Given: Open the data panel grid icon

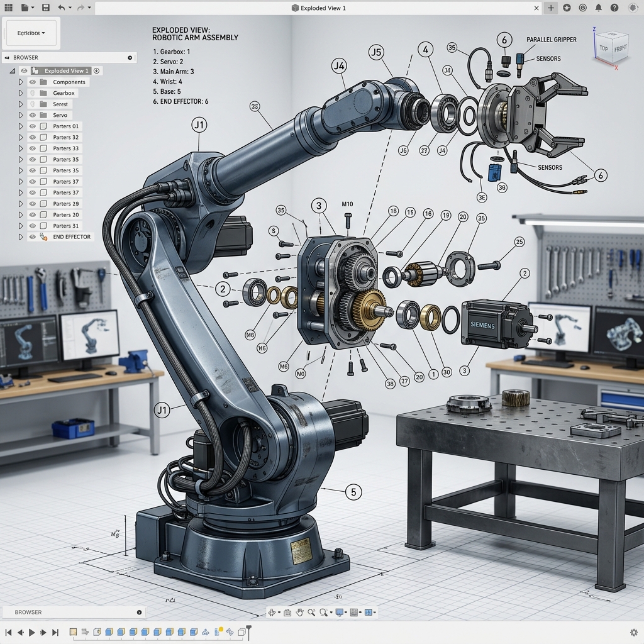Looking at the screenshot, I should pyautogui.click(x=8, y=8).
